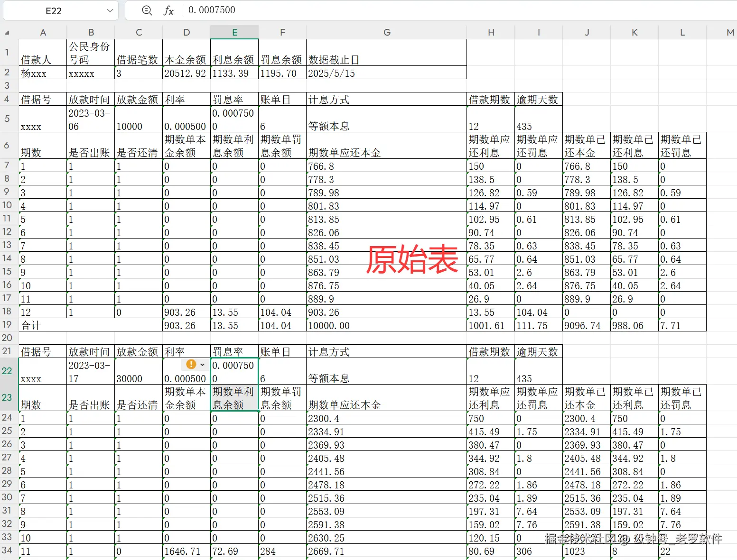
Task: Click loan amount cell 10000
Action: 139,119
